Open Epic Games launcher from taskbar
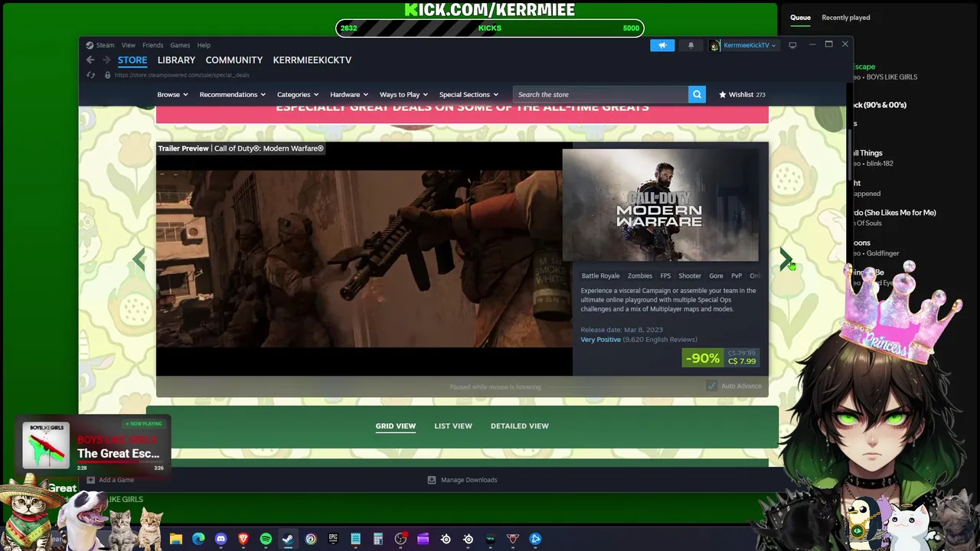Viewport: 980px width, 551px height. [x=333, y=539]
